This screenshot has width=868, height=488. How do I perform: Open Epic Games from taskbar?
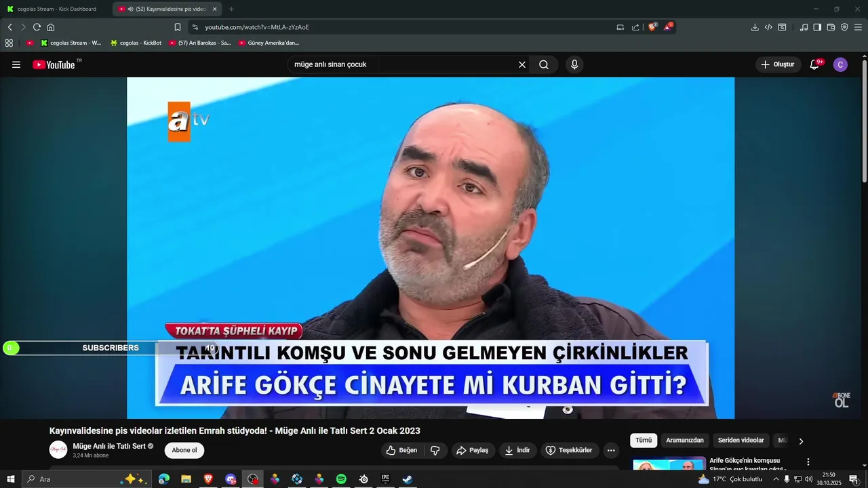pos(385,479)
